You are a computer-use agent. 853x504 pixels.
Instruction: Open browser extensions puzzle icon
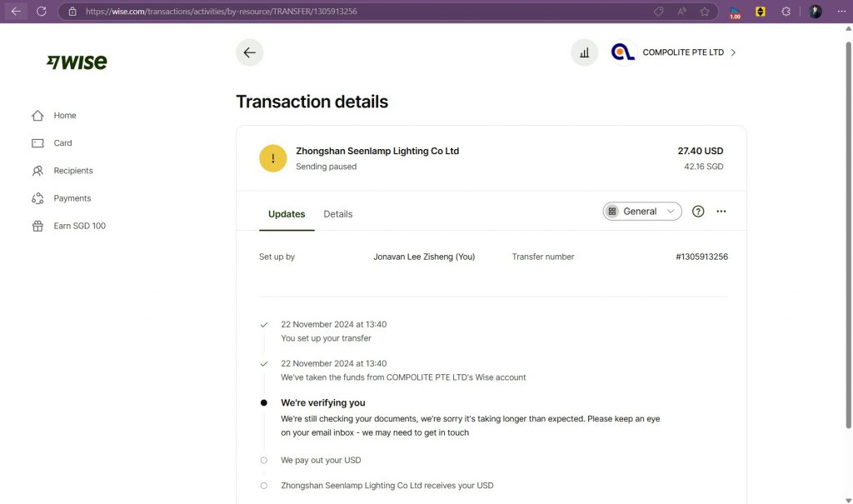point(786,12)
